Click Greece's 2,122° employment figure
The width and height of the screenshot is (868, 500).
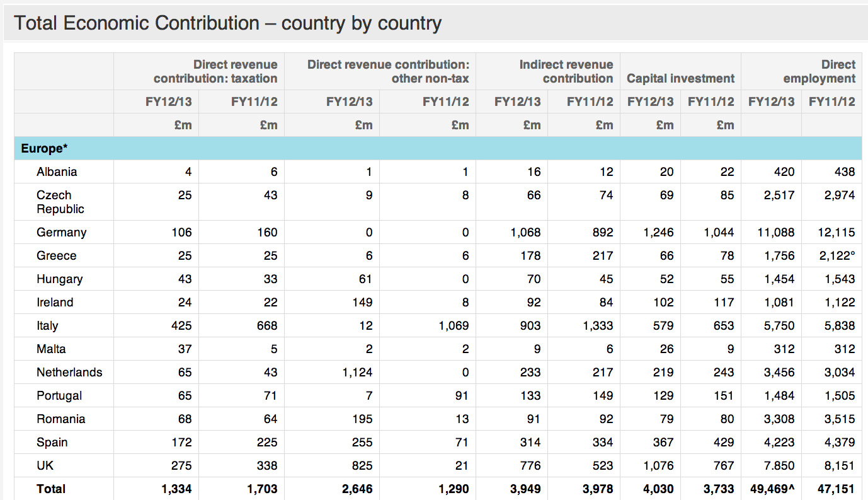(836, 256)
